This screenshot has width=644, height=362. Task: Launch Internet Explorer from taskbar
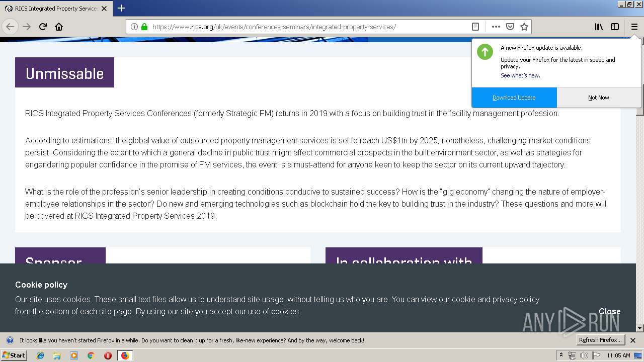click(x=40, y=355)
